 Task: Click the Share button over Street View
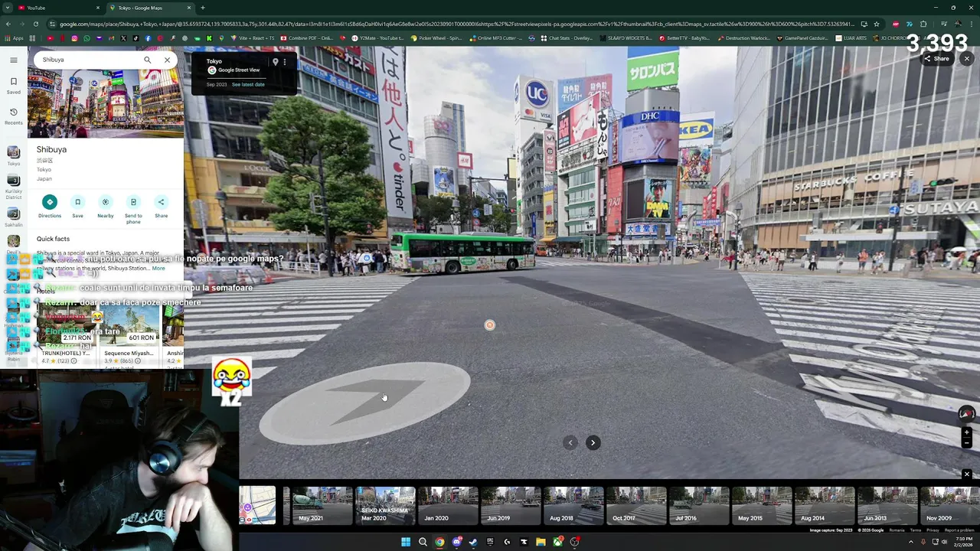[936, 59]
